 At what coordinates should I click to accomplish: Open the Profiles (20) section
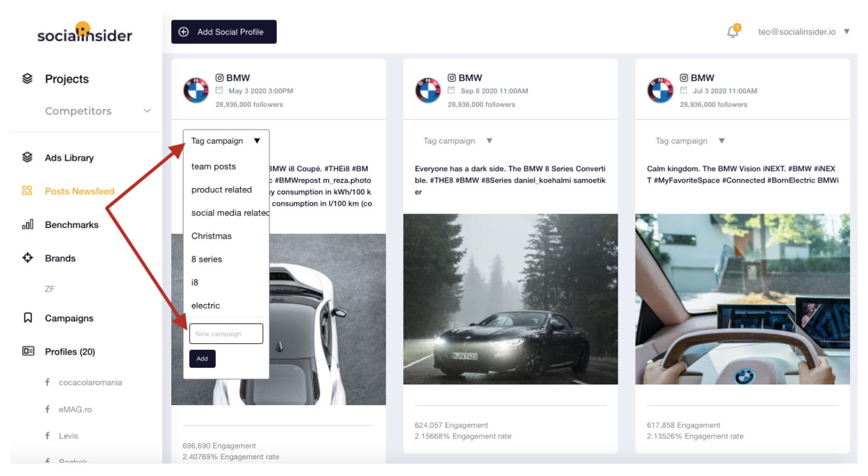(70, 352)
